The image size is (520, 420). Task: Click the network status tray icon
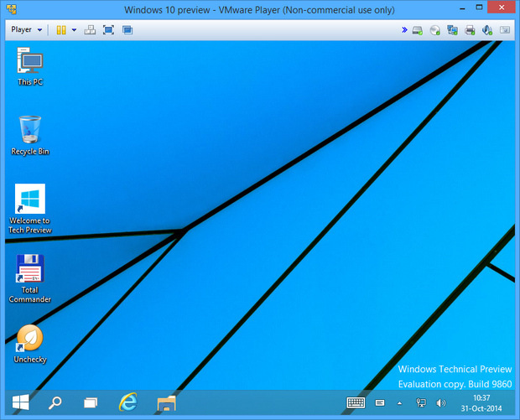(x=421, y=402)
